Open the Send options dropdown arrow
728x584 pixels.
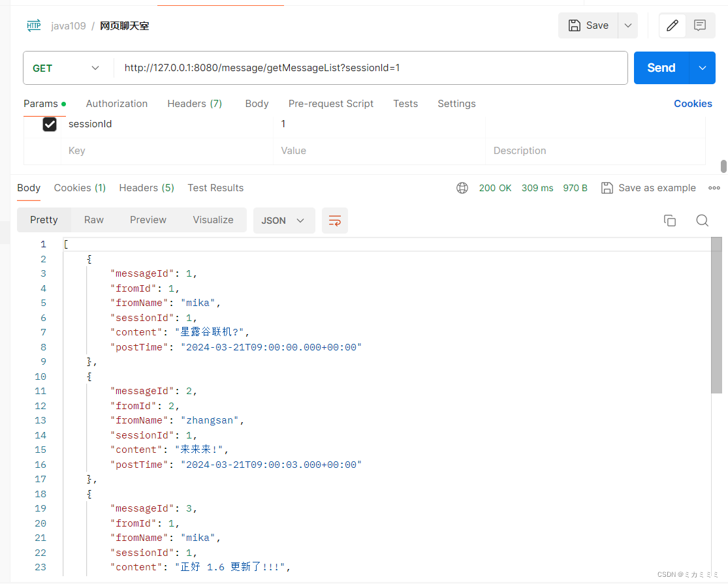coord(703,68)
